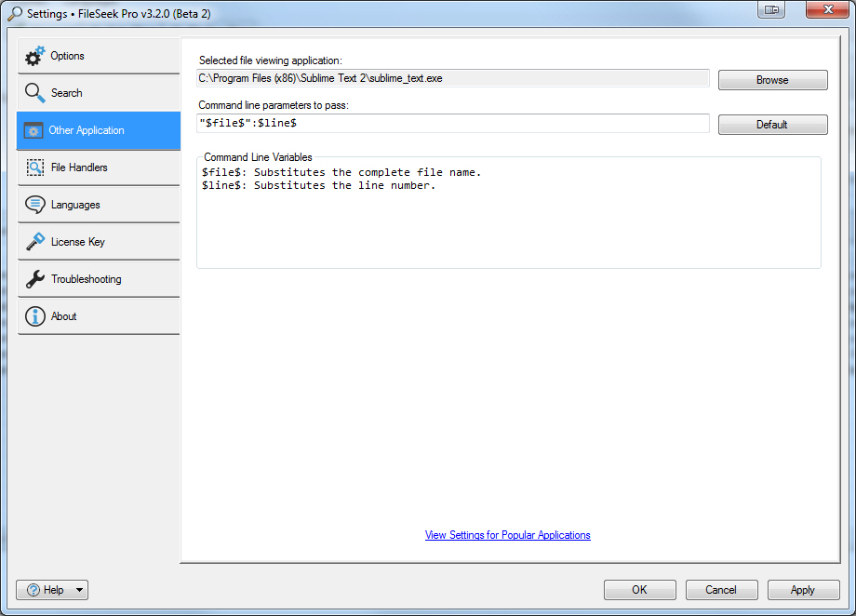856x616 pixels.
Task: Apply the current settings
Action: coord(803,590)
